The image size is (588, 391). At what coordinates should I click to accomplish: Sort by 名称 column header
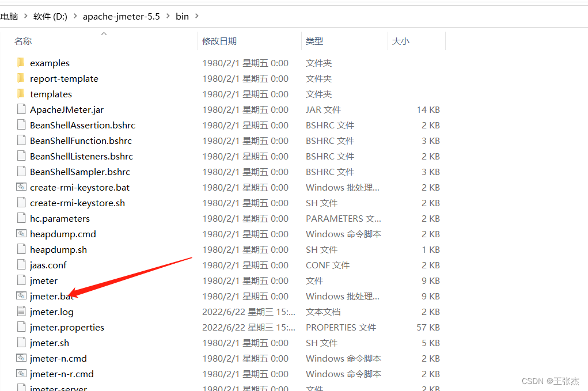(x=23, y=41)
